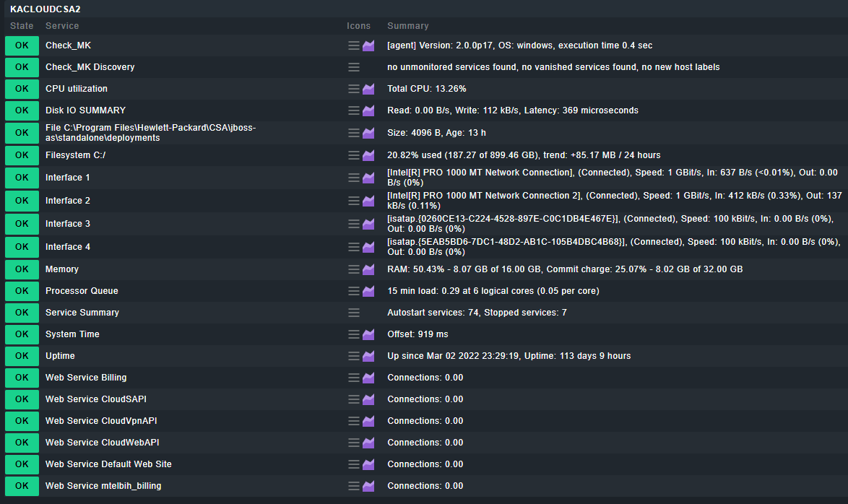Select 'Autostart services: 74, Stopped services: 7' text
The width and height of the screenshot is (848, 504).
pyautogui.click(x=477, y=313)
